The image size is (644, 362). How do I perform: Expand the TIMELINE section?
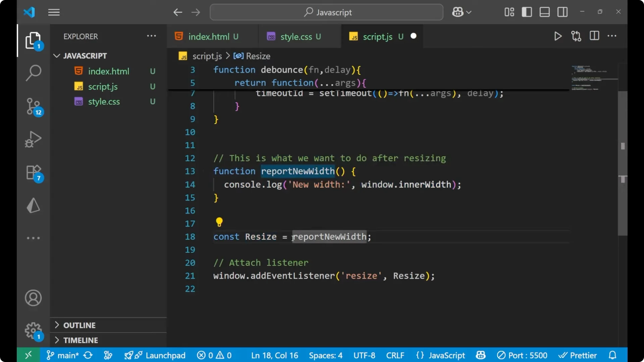(80, 340)
